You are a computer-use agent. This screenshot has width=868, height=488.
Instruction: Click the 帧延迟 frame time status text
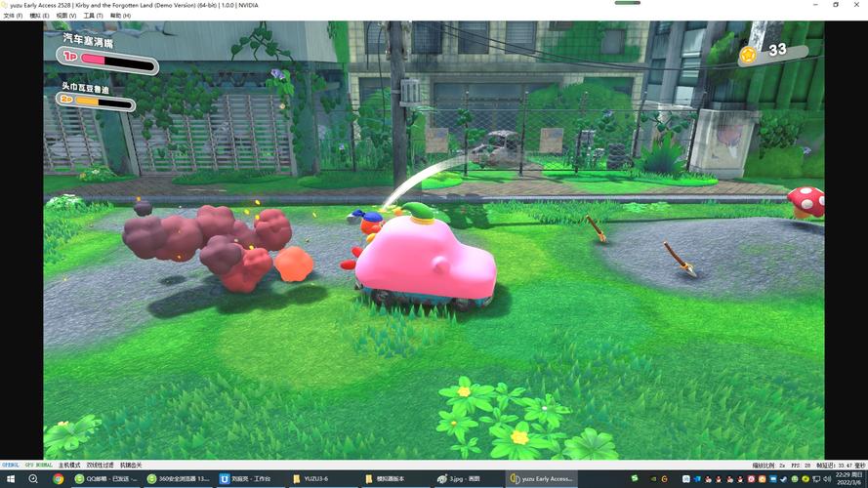coord(841,466)
